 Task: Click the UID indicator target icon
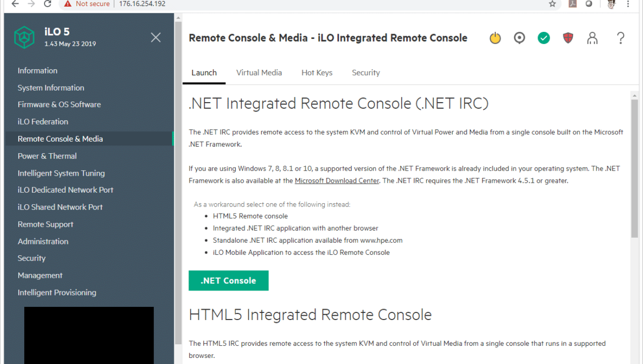(x=519, y=38)
